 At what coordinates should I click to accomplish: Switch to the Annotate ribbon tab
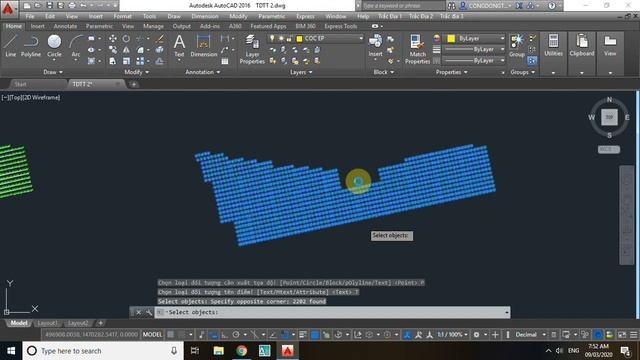[65, 26]
